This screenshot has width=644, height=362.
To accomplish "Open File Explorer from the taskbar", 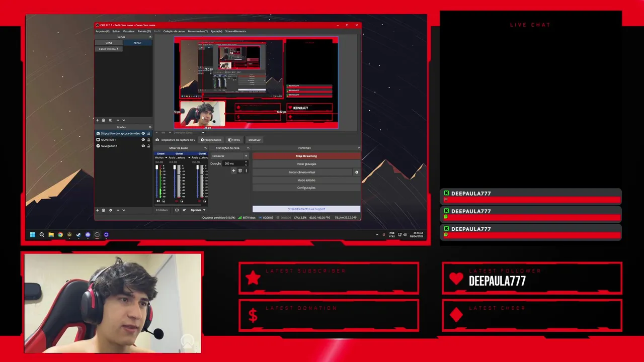I will 51,235.
